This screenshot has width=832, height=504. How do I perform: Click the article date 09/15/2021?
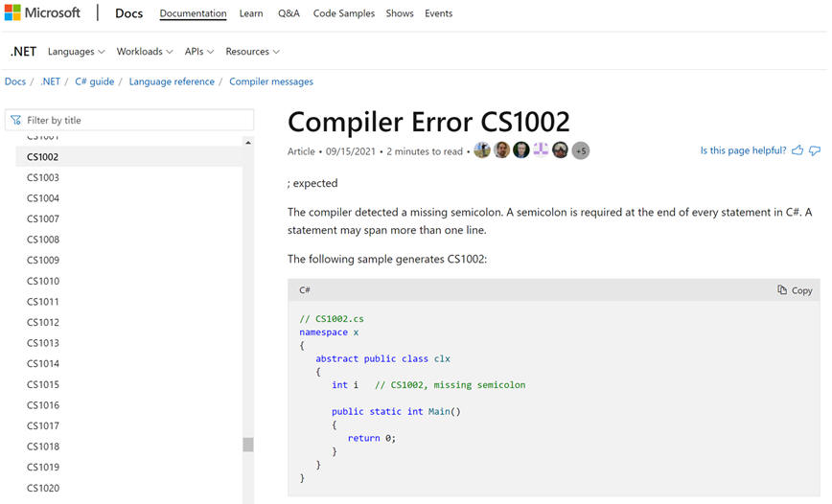(x=350, y=151)
